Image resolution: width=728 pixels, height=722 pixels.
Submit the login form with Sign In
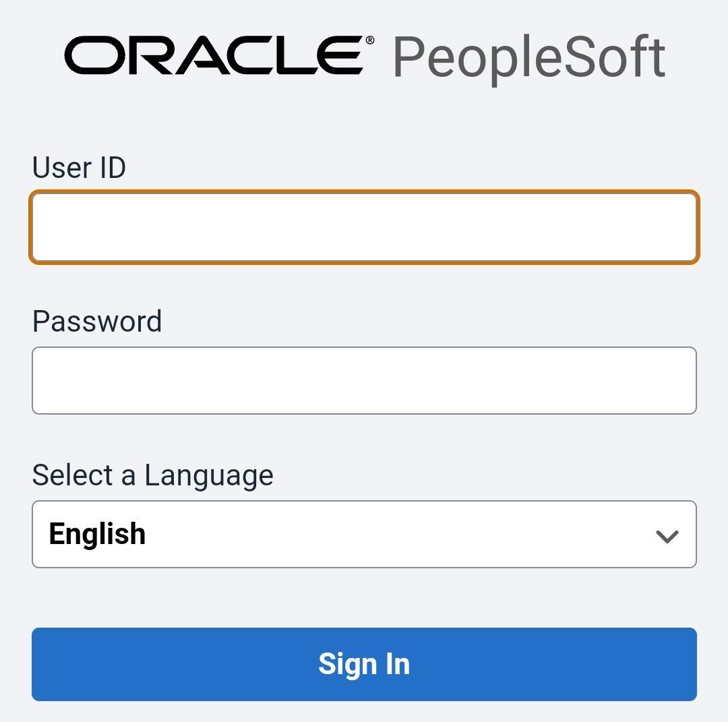point(364,664)
